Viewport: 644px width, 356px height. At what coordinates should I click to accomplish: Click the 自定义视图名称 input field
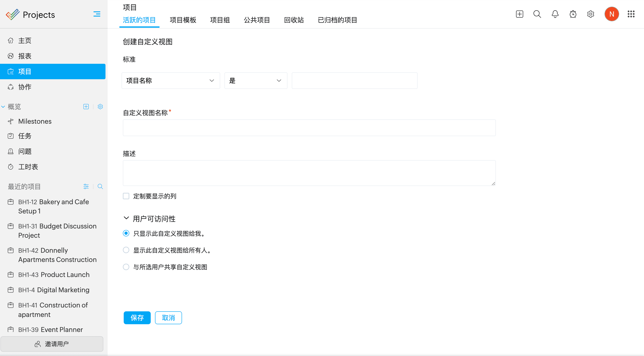point(309,128)
